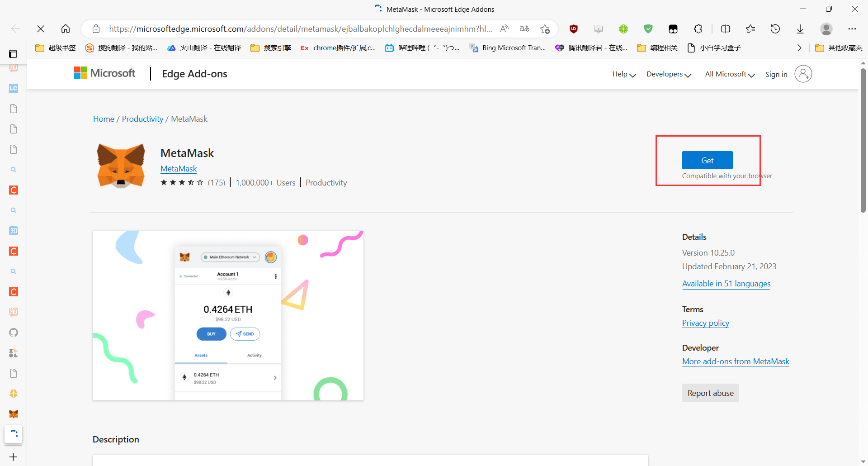Image resolution: width=868 pixels, height=466 pixels.
Task: Stop loading the page
Action: (x=41, y=29)
